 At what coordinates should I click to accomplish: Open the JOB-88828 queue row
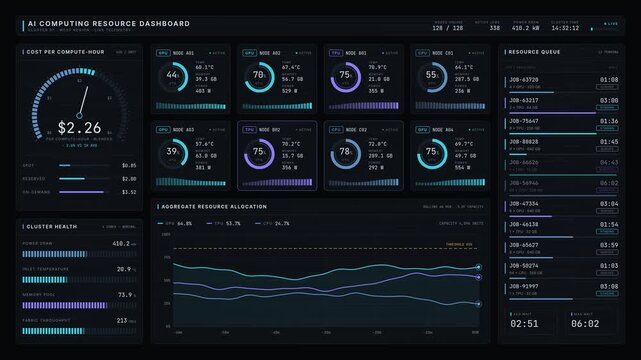point(562,146)
